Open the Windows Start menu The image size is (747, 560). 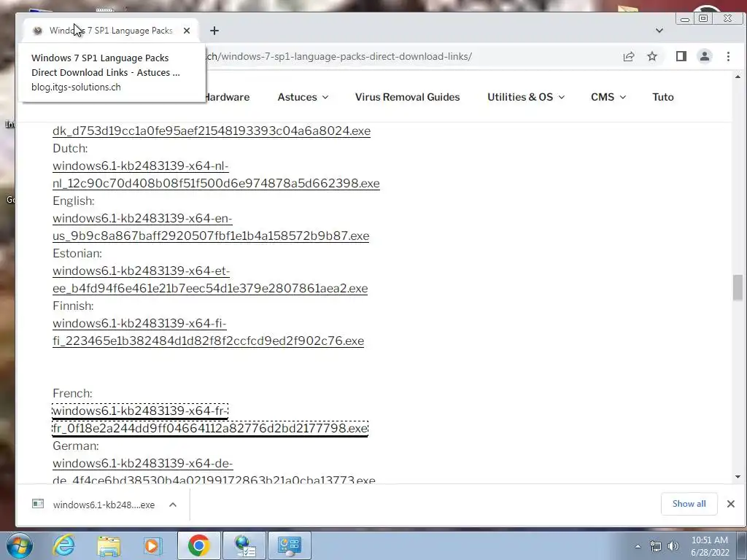tap(19, 545)
